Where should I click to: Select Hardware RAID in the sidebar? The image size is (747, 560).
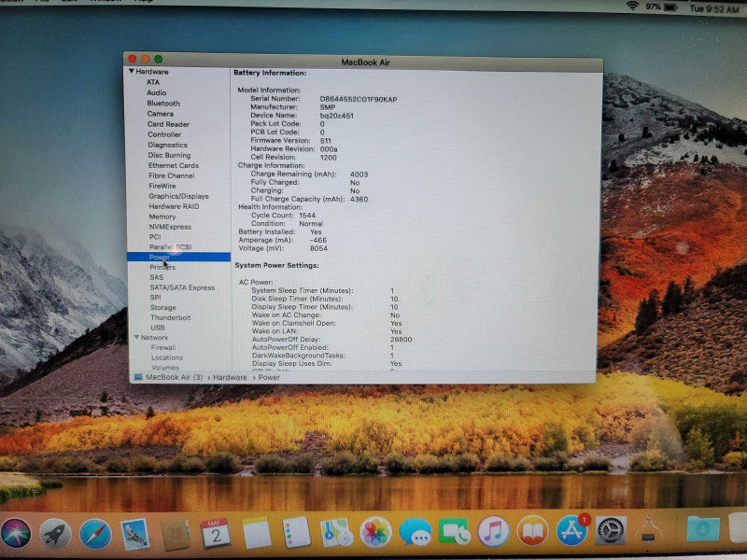(174, 206)
